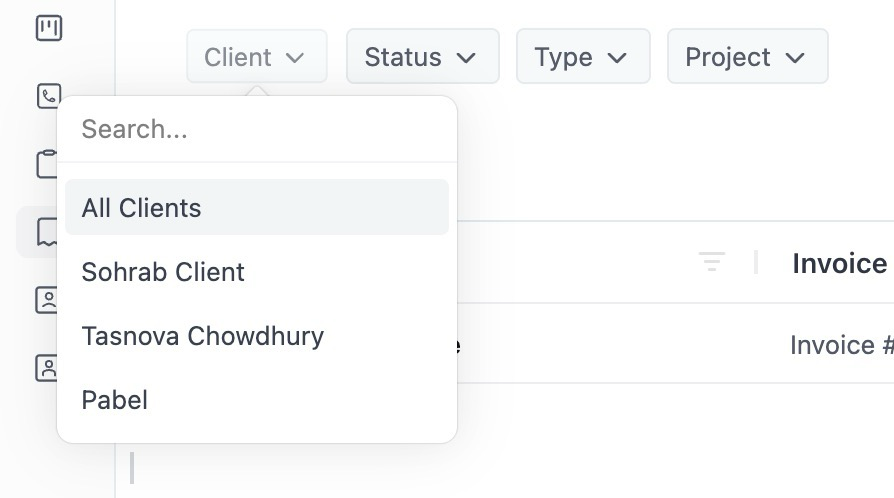Open the Invoice # row entry

842,345
